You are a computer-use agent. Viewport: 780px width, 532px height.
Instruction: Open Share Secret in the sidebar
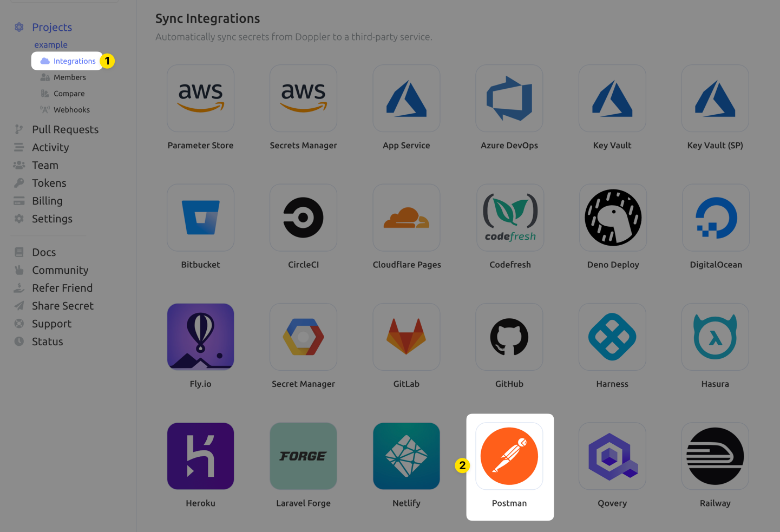click(63, 306)
